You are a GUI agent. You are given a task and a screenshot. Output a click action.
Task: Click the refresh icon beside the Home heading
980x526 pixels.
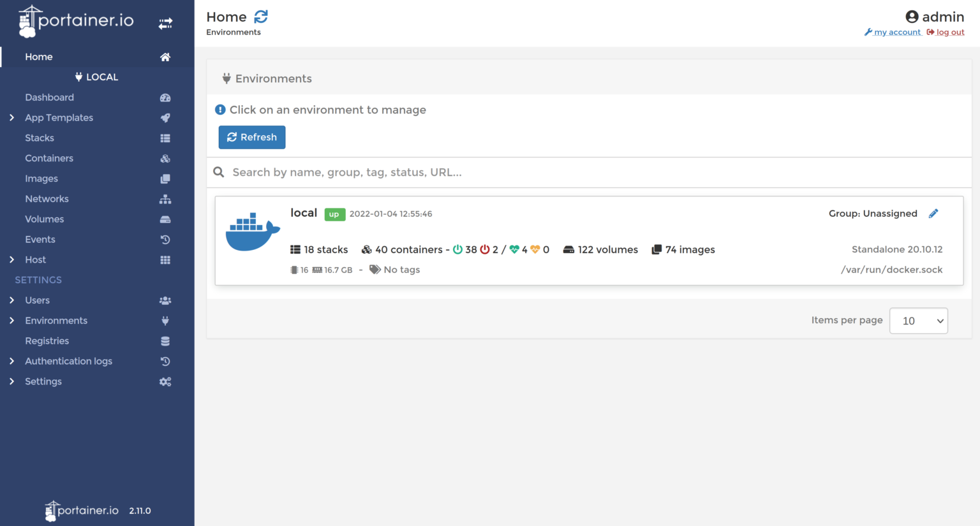click(x=260, y=17)
